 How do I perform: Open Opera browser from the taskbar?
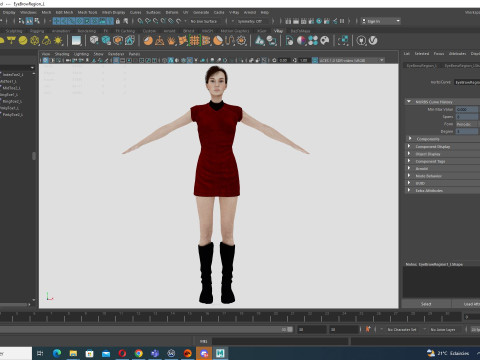tap(122, 353)
